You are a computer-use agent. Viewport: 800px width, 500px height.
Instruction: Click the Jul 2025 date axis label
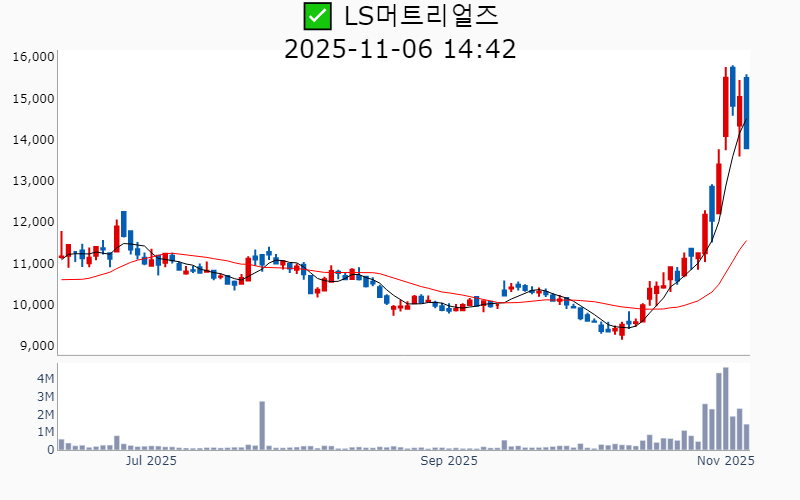151,461
